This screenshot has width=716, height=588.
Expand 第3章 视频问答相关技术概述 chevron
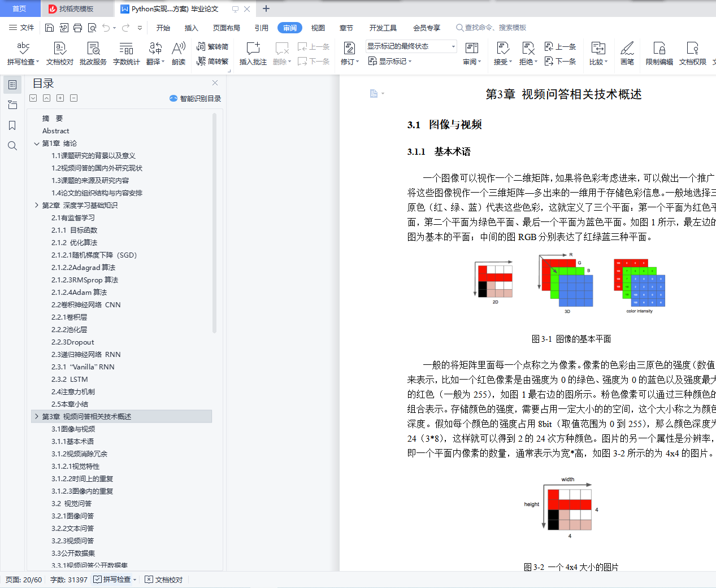click(x=37, y=417)
